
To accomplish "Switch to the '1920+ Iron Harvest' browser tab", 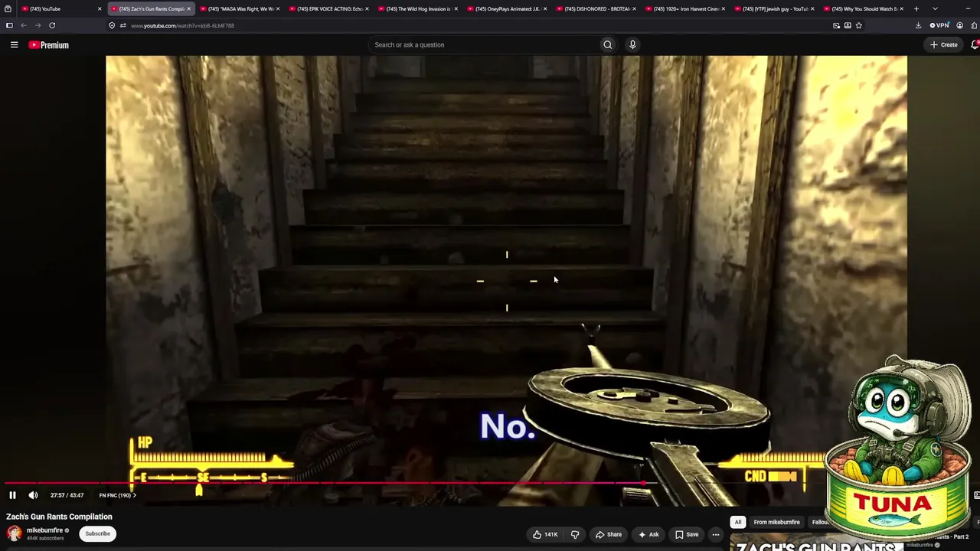I will 685,8.
